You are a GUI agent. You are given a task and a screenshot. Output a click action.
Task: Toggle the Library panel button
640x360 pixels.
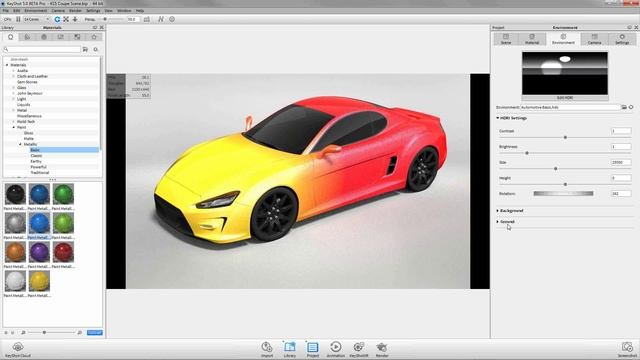click(290, 349)
